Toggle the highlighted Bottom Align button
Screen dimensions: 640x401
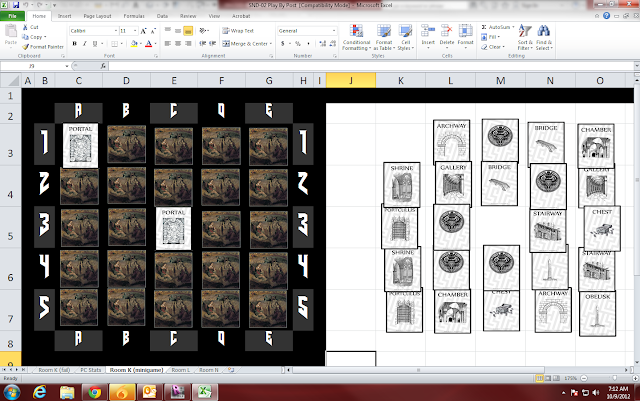click(188, 31)
